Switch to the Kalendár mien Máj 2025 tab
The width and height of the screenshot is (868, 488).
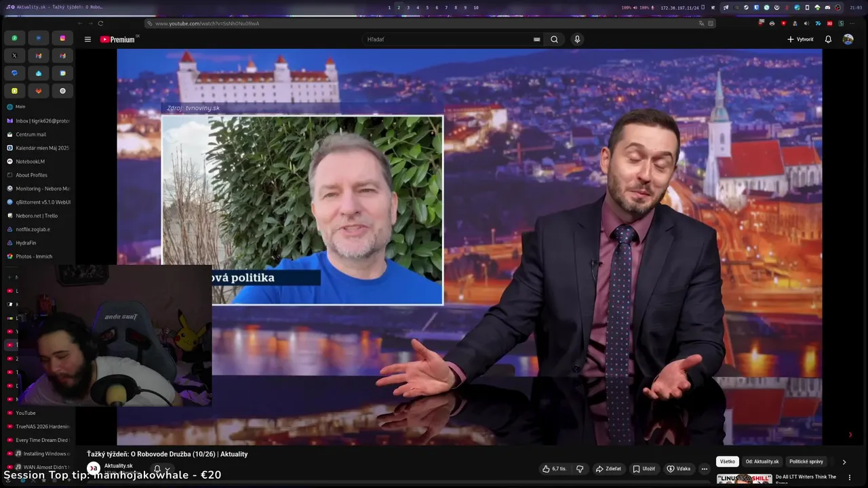point(37,148)
